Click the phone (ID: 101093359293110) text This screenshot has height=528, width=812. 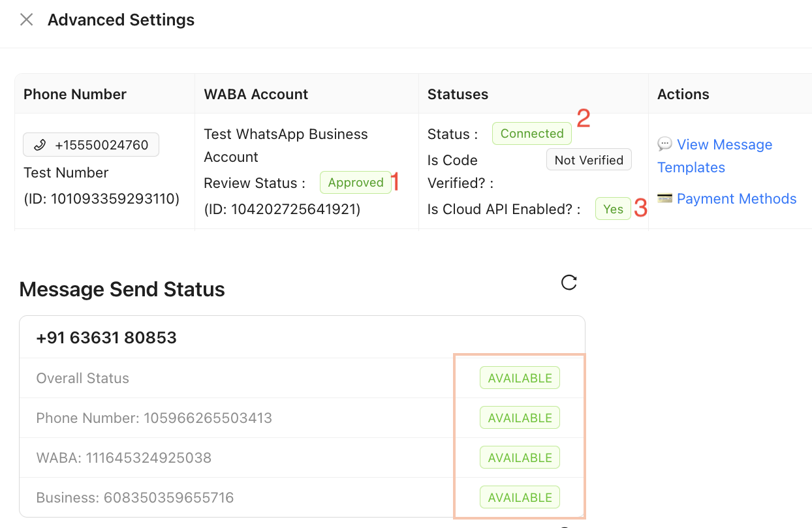pyautogui.click(x=101, y=198)
